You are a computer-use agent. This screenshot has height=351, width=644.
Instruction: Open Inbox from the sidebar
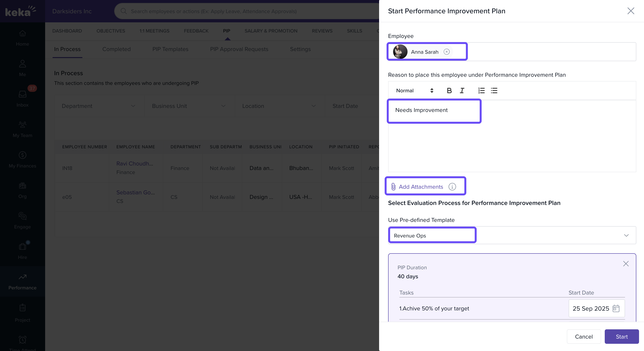23,99
